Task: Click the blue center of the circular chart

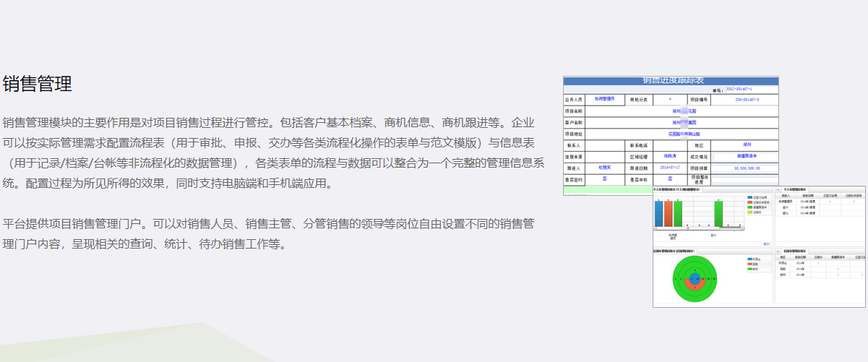Action: pos(695,278)
